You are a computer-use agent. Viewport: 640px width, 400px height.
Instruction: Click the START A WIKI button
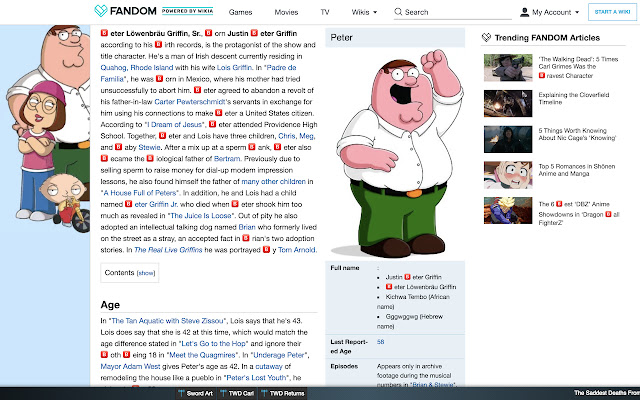[612, 12]
